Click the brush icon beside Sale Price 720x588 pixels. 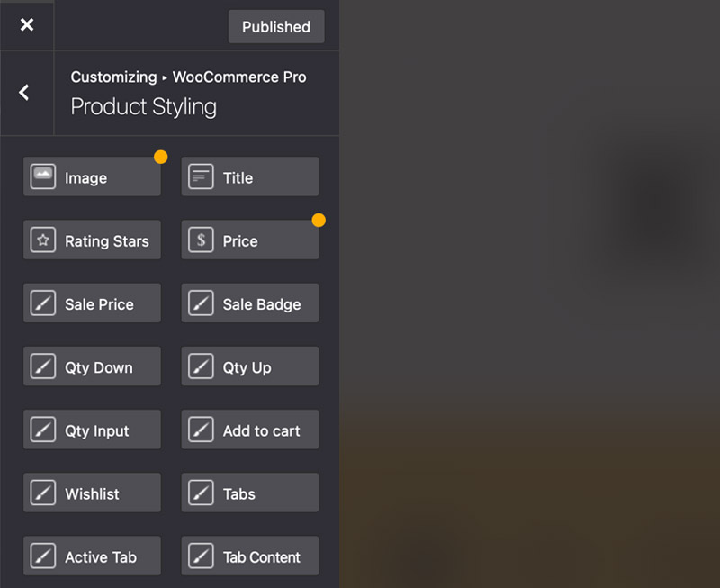43,303
